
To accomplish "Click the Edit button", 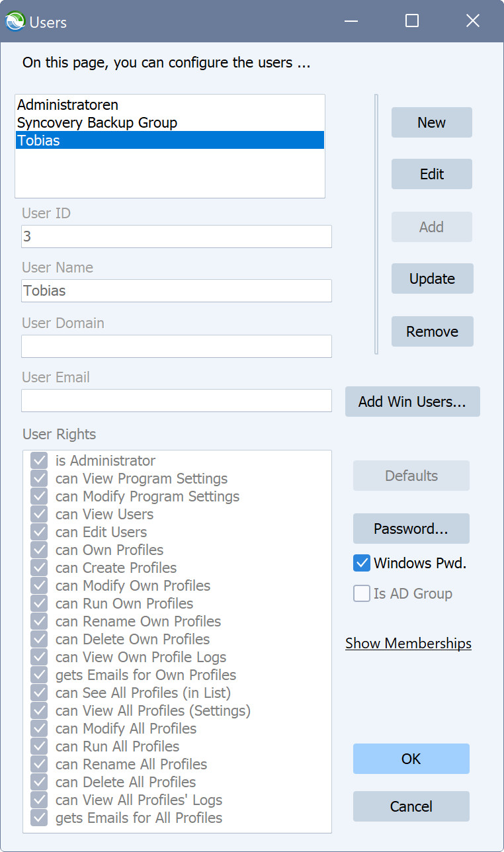I will (431, 174).
